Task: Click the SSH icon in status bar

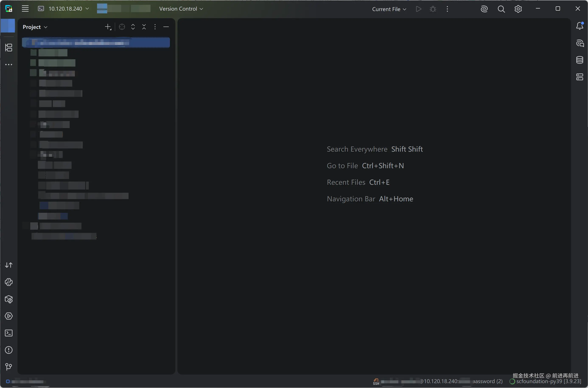Action: click(x=376, y=382)
